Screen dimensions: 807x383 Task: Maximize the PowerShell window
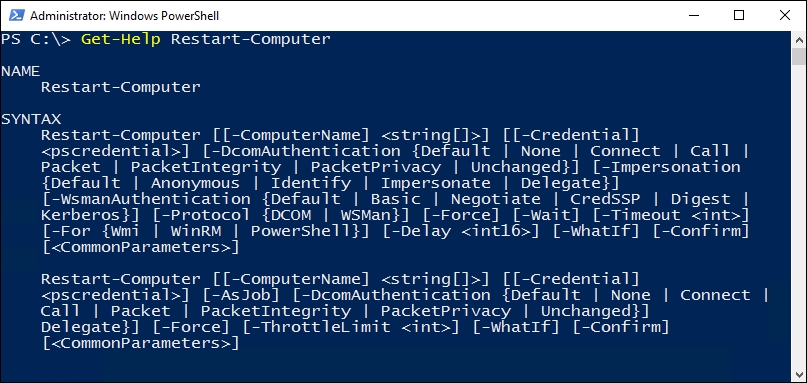739,15
